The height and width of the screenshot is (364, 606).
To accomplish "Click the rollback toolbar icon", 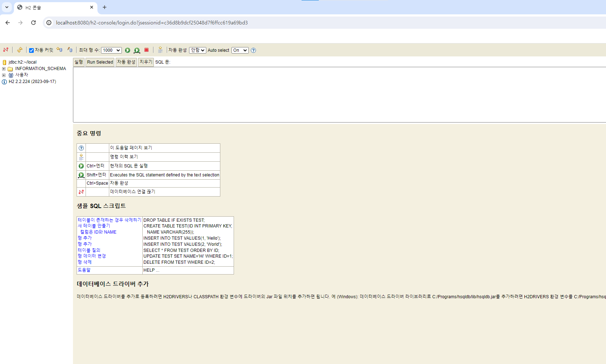I will coord(60,50).
